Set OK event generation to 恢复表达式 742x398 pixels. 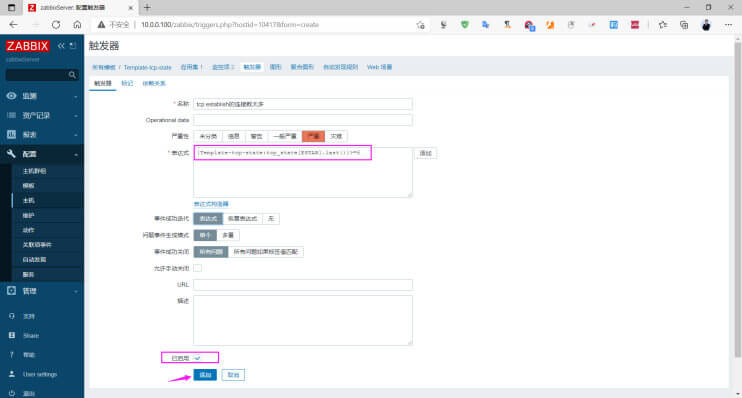242,219
